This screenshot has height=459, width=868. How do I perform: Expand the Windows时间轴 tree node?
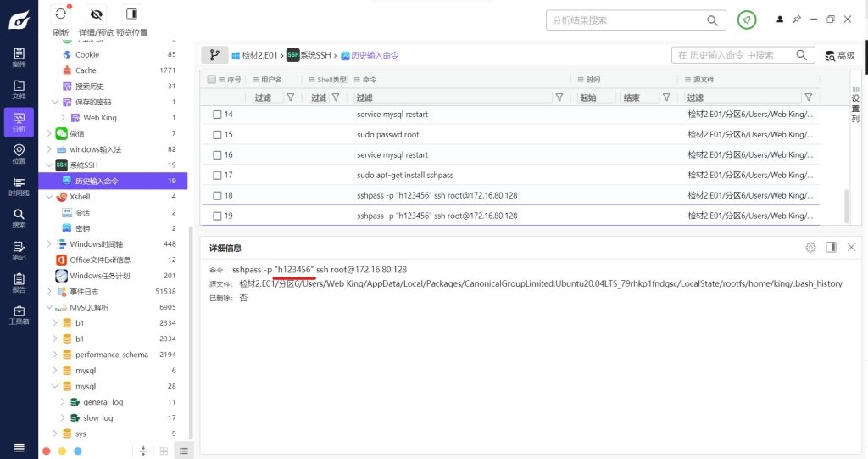(x=50, y=244)
